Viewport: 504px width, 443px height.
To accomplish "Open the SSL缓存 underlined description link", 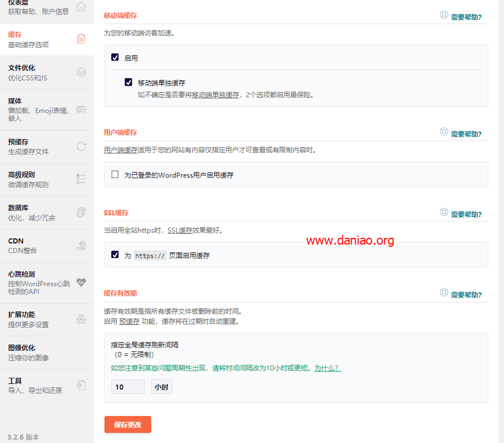I will [x=180, y=230].
